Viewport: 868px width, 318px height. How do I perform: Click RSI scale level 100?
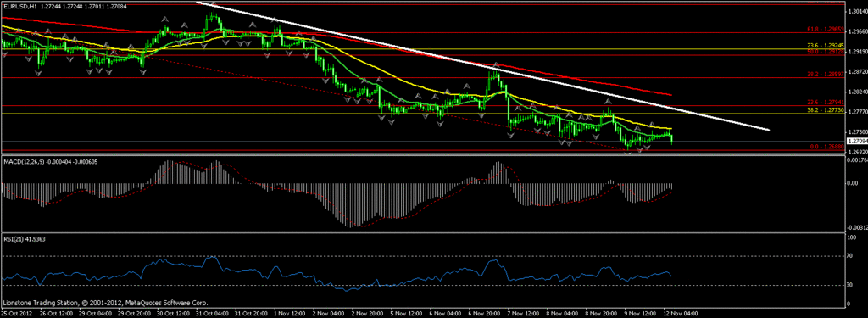(851, 237)
